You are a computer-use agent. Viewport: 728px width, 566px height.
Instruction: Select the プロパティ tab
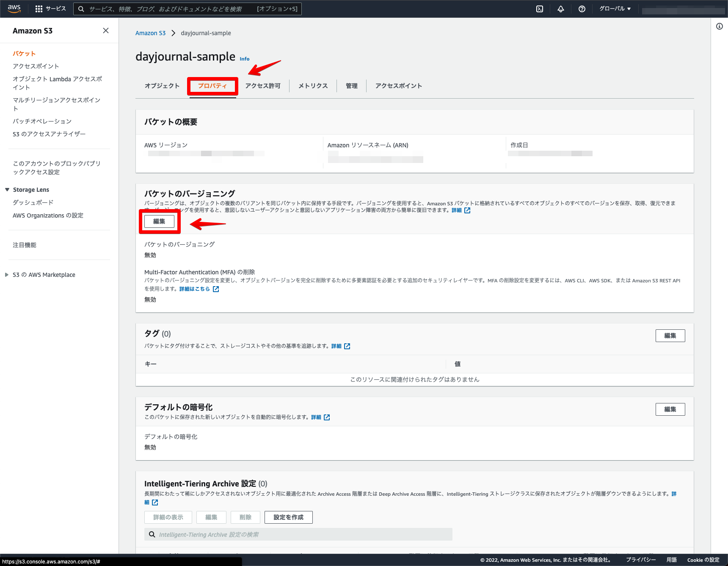(x=212, y=86)
